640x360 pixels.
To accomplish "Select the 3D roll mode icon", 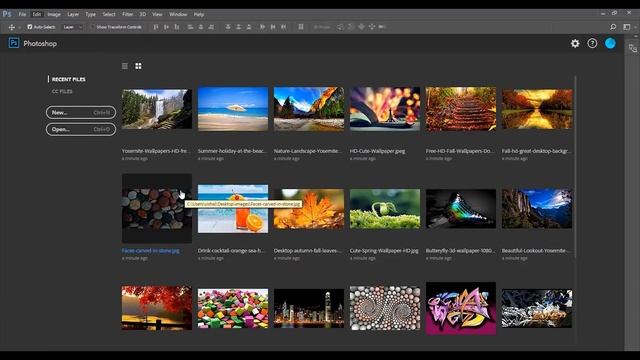I will (351, 27).
